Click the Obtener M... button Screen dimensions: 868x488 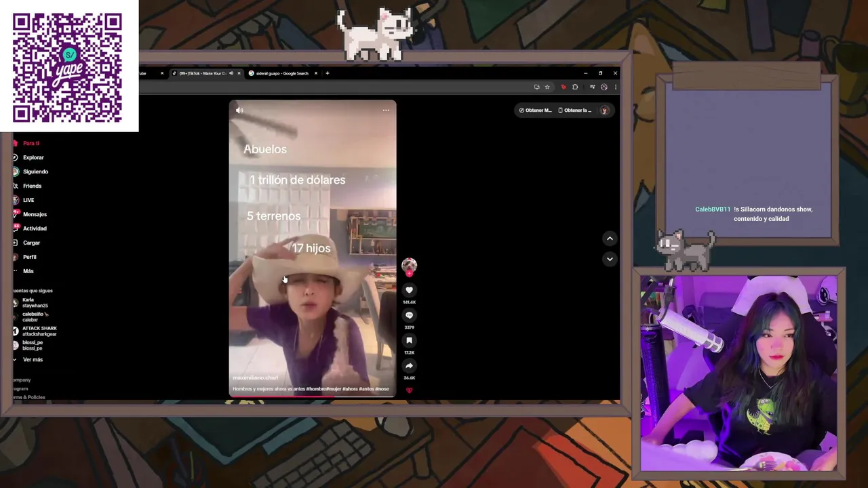click(x=535, y=110)
